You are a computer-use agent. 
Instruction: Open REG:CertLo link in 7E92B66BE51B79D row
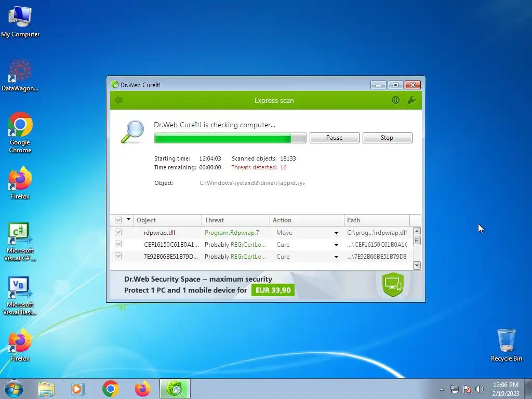[x=248, y=257]
